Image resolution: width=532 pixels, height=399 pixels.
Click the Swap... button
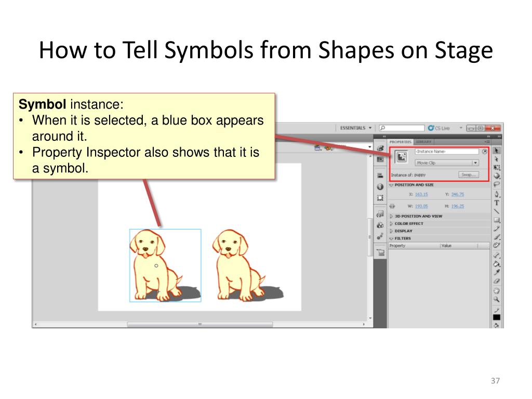pyautogui.click(x=469, y=175)
